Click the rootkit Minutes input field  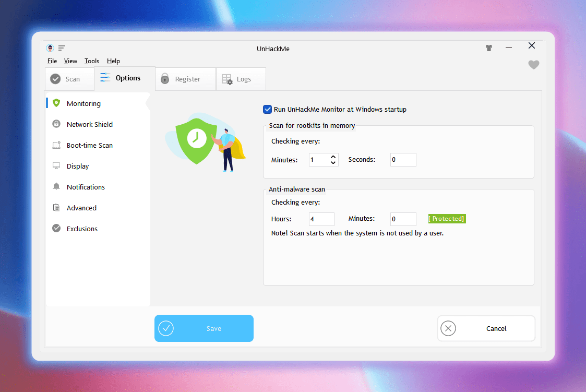click(319, 160)
